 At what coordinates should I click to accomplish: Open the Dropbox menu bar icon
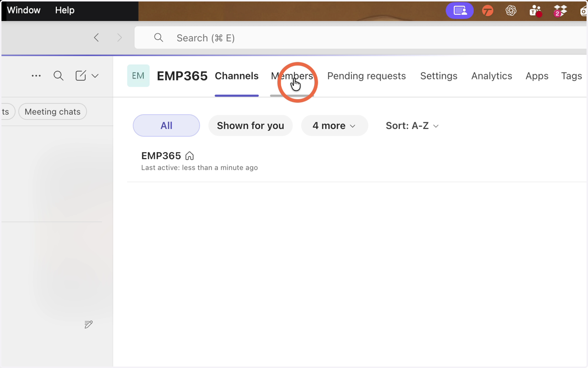(x=560, y=10)
